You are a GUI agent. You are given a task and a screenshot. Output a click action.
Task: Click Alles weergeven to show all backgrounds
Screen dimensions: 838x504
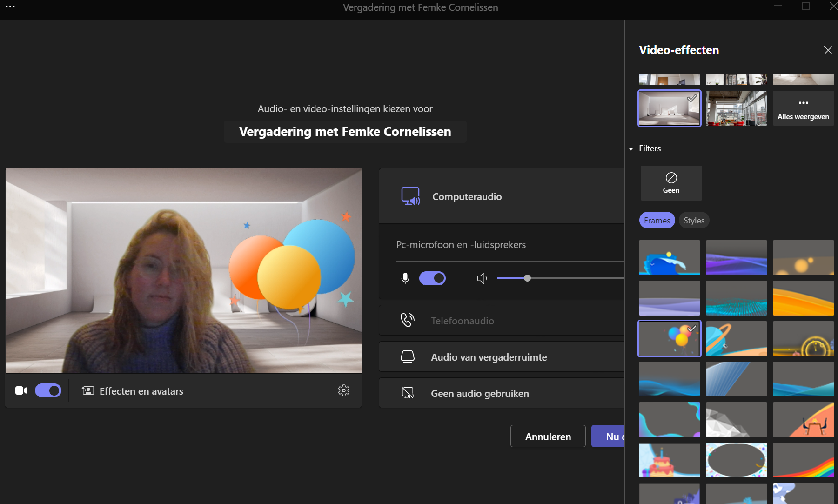(x=803, y=108)
